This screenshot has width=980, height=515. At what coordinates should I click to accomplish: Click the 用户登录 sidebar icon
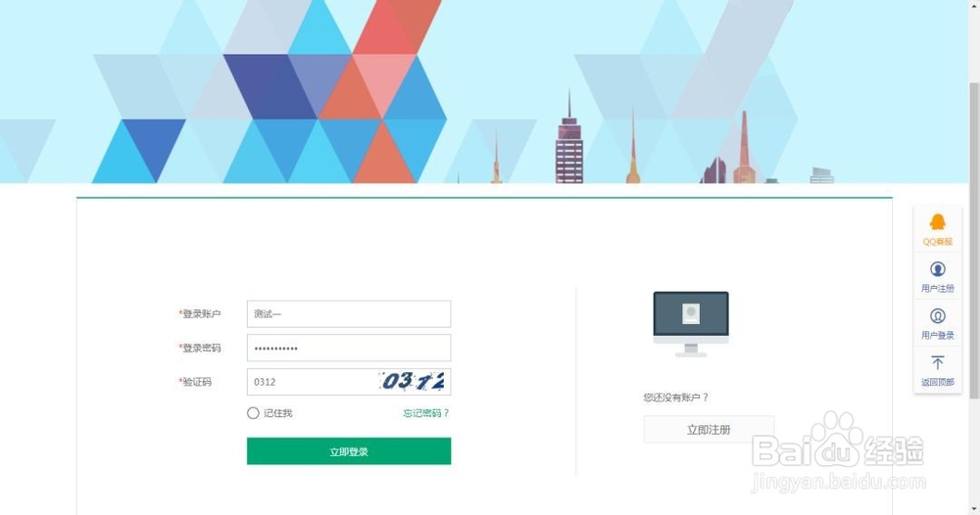(x=937, y=316)
